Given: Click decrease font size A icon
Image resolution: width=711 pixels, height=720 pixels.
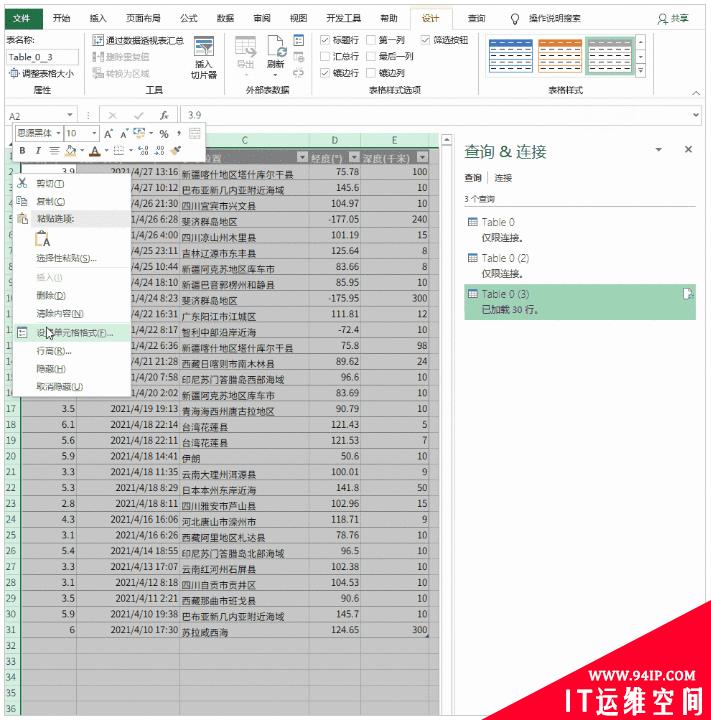Looking at the screenshot, I should [124, 134].
